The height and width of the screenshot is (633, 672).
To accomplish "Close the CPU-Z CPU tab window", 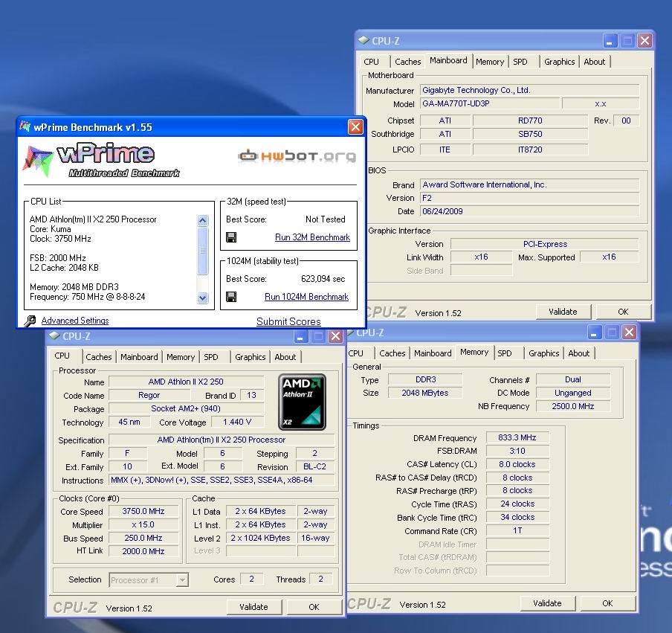I will pyautogui.click(x=335, y=337).
